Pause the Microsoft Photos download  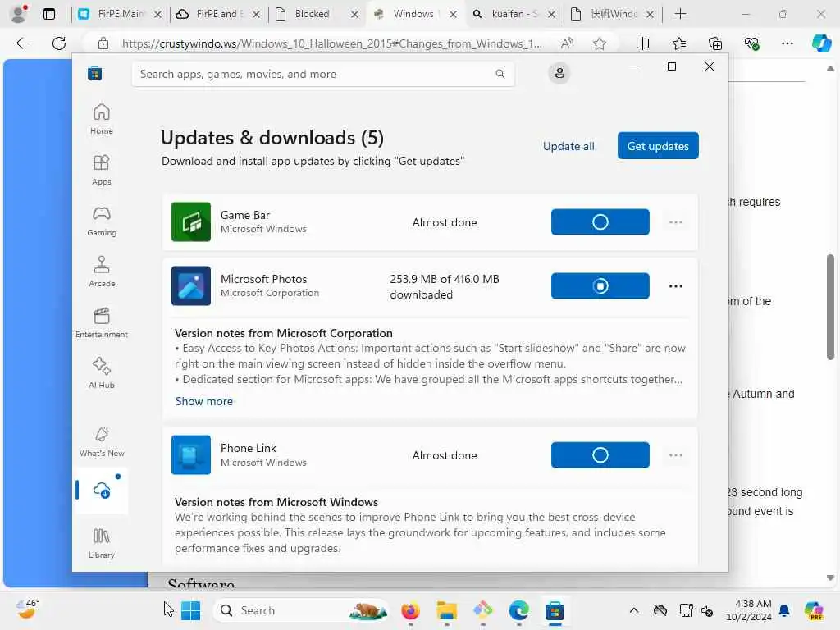tap(600, 286)
